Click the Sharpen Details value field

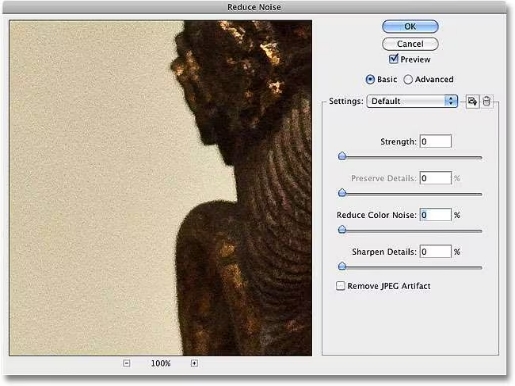(436, 251)
